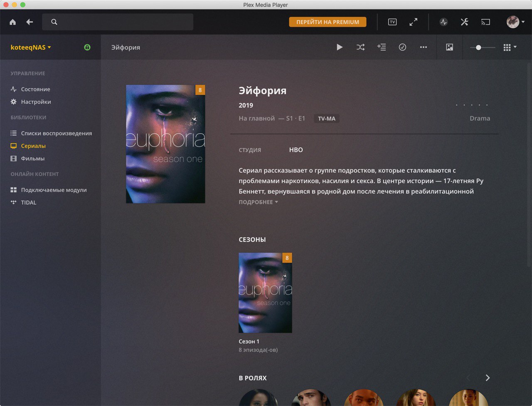
Task: Click the unwatched count badge on main poster
Action: click(200, 90)
